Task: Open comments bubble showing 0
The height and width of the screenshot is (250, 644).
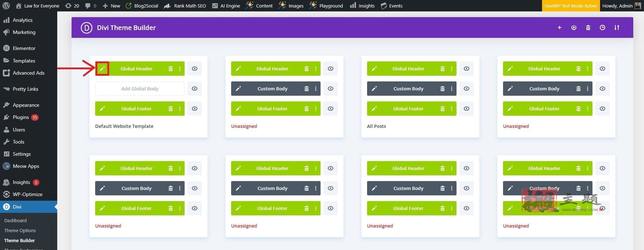Action: click(x=91, y=6)
